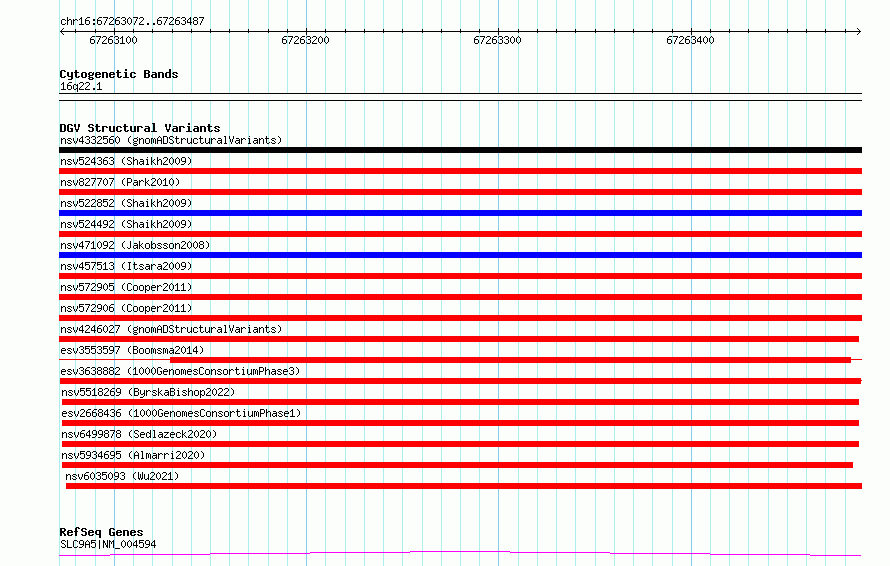
Task: Click the red bar under nsv572905
Action: (460, 297)
